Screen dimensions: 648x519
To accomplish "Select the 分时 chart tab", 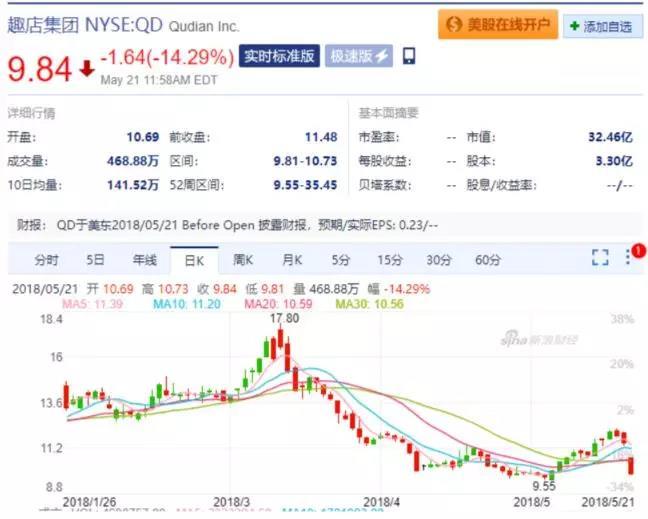I will 46,260.
